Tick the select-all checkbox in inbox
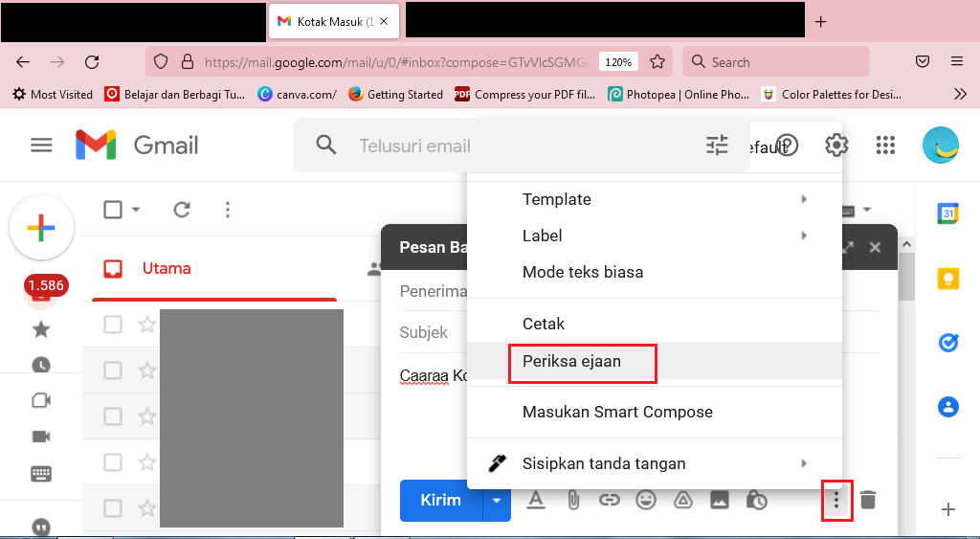The height and width of the screenshot is (539, 980). point(113,210)
